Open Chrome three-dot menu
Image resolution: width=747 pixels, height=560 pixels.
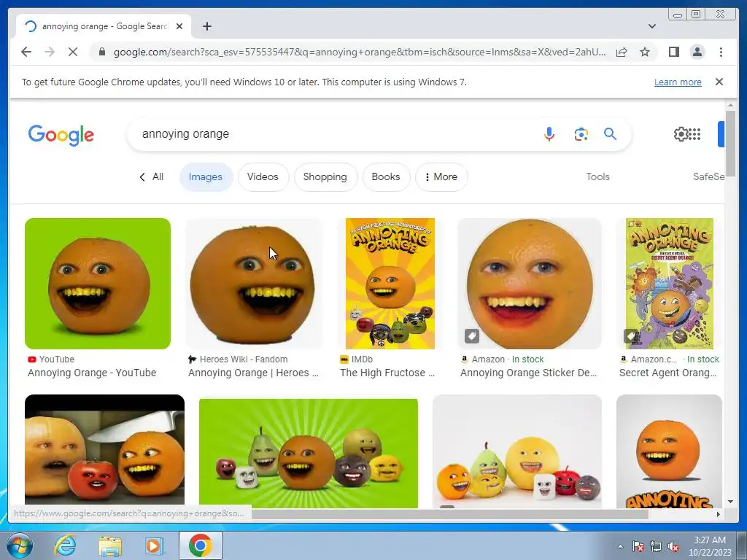[x=721, y=52]
